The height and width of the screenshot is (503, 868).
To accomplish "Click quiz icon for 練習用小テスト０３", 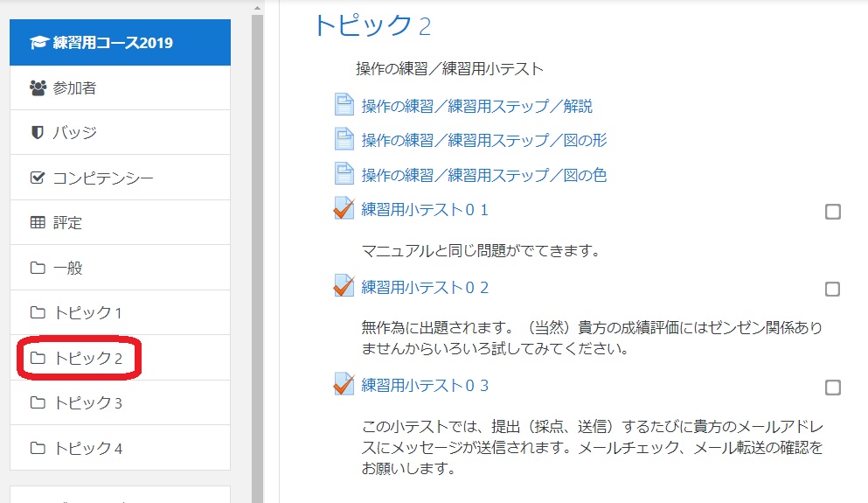I will 344,384.
